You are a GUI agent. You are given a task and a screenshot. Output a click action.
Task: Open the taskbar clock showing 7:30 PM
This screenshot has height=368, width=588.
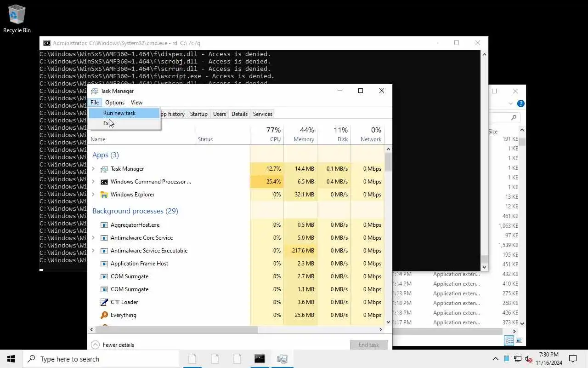(x=548, y=359)
